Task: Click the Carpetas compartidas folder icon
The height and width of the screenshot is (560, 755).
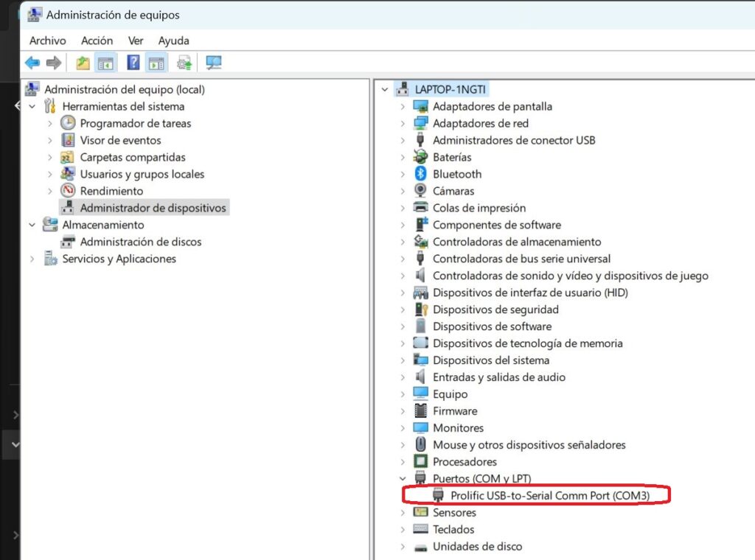Action: tap(67, 158)
